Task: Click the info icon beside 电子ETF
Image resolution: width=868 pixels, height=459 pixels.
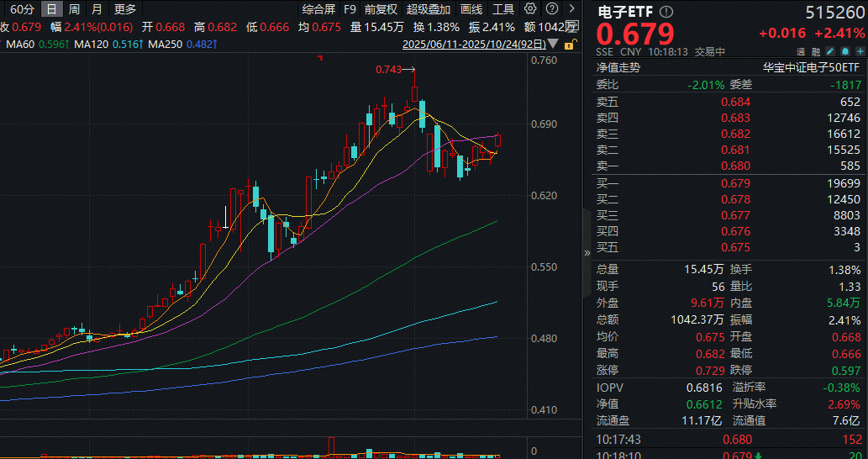Action: (666, 12)
